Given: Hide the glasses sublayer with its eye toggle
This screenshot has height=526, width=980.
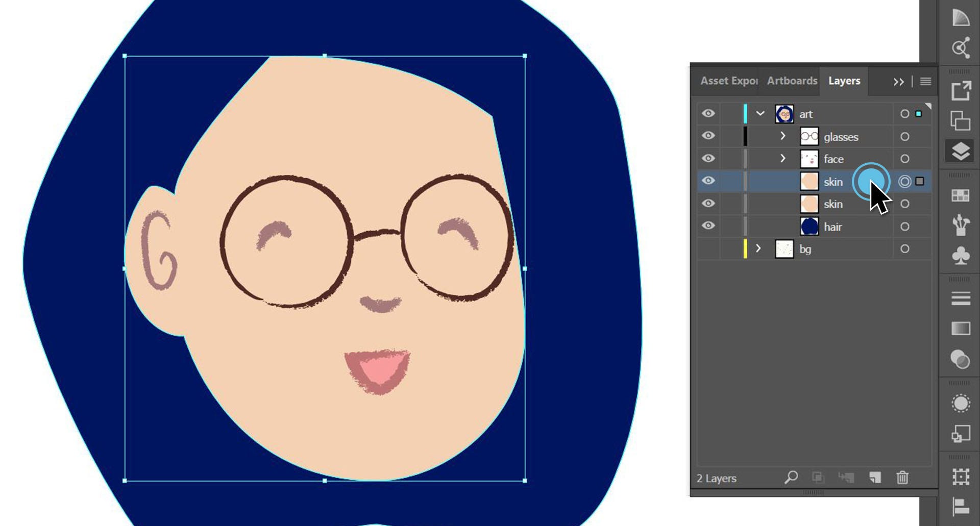Looking at the screenshot, I should (708, 136).
